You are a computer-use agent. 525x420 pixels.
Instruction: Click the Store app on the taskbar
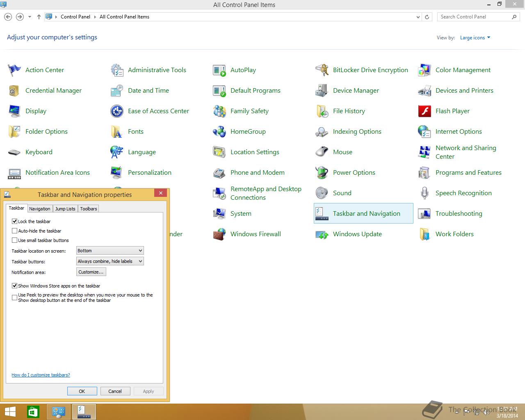[x=33, y=412]
